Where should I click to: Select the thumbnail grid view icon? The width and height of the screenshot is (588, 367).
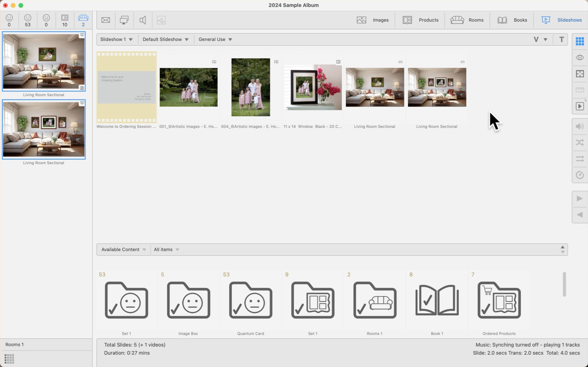[580, 41]
